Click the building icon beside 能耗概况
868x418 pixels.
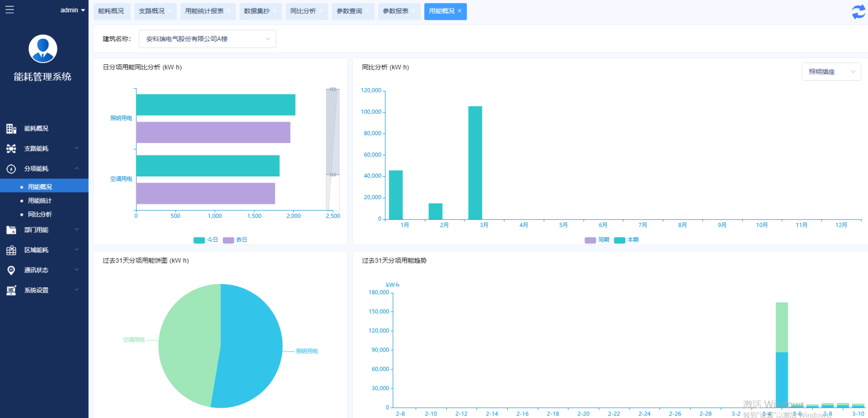[11, 129]
